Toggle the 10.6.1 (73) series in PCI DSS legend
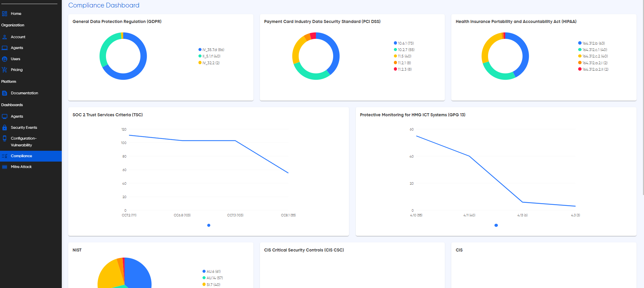The height and width of the screenshot is (288, 644). pos(404,43)
